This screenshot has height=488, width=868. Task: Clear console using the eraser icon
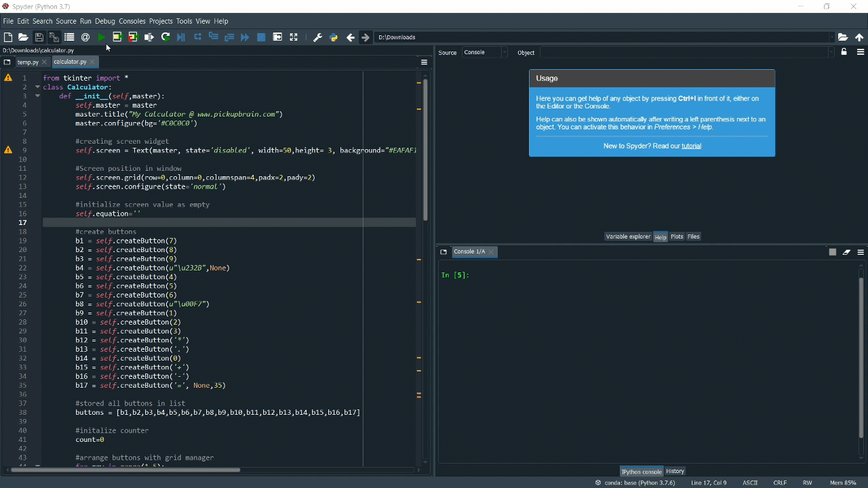pyautogui.click(x=846, y=252)
